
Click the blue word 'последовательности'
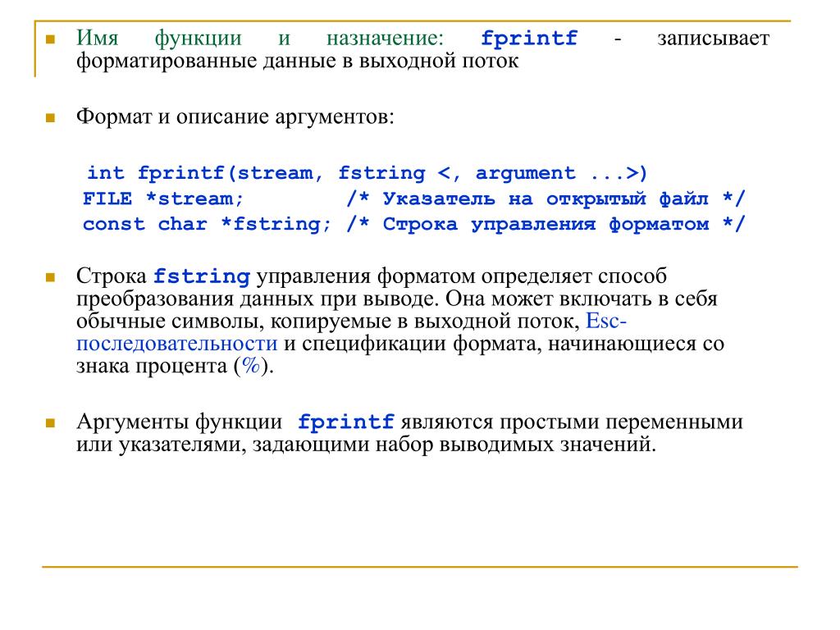pos(177,344)
